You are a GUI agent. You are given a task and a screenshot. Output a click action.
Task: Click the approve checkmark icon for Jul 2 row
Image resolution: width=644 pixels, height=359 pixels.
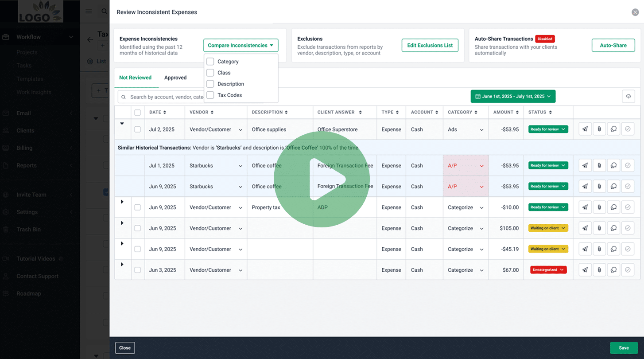[x=628, y=129]
